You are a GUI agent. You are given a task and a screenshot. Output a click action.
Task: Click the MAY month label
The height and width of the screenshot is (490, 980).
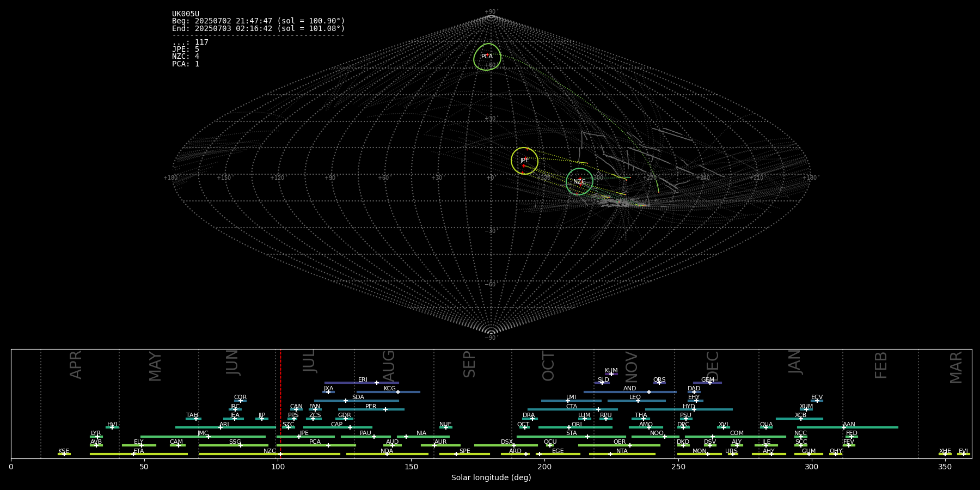(x=155, y=366)
